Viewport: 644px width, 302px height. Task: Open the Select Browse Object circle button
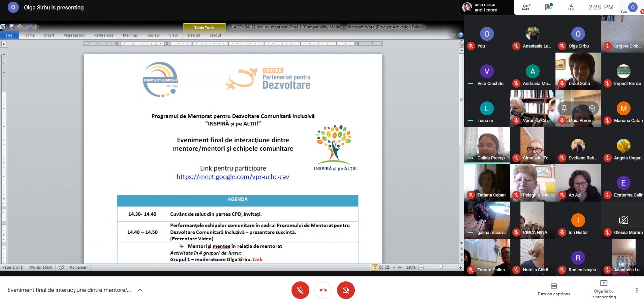[462, 254]
